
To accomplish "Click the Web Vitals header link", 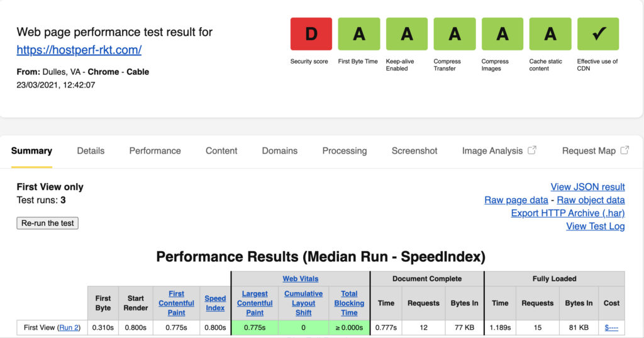I will click(300, 278).
